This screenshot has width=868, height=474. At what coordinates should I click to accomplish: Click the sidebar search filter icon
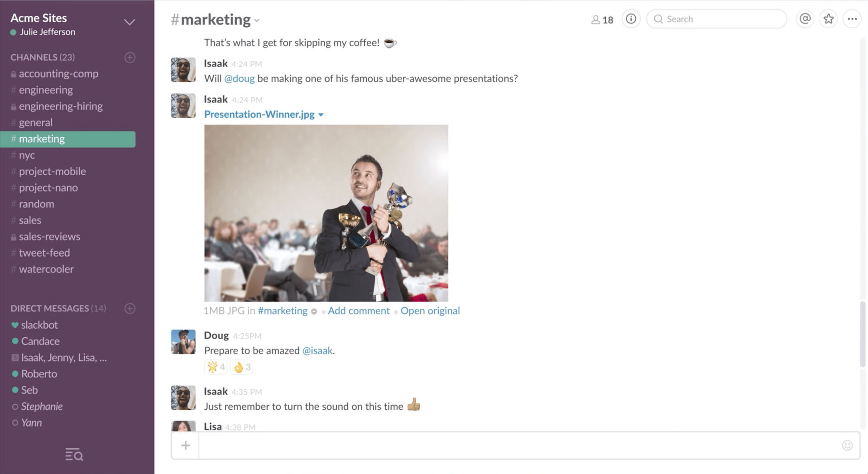pyautogui.click(x=74, y=454)
